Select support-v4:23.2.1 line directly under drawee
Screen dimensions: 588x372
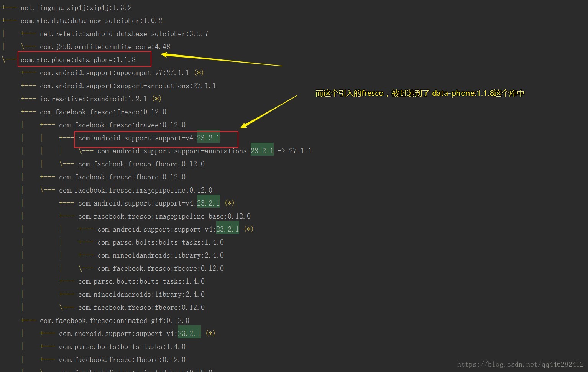click(149, 138)
